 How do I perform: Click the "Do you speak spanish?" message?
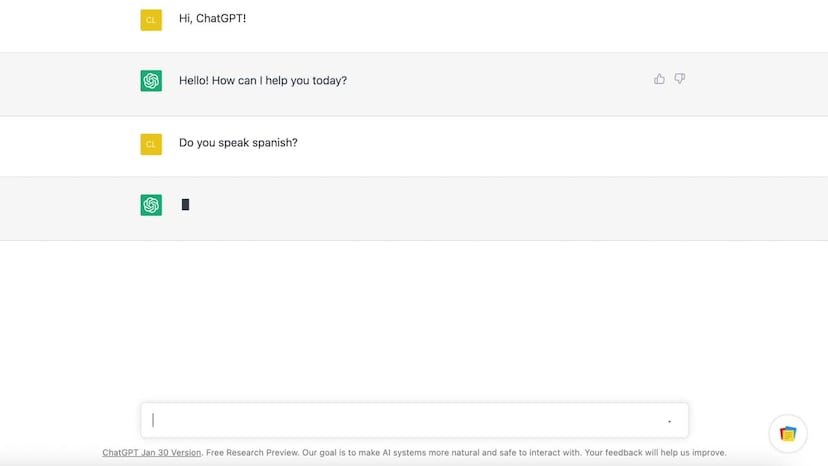[238, 143]
